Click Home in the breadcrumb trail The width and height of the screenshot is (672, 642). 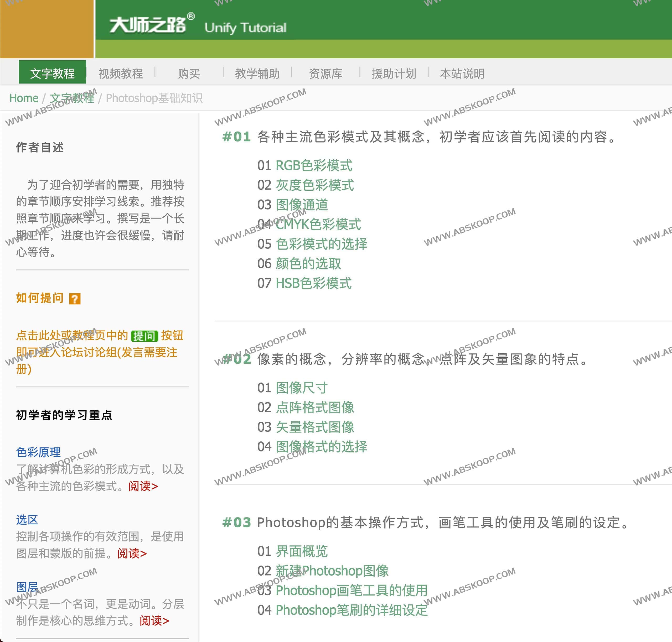pyautogui.click(x=24, y=98)
